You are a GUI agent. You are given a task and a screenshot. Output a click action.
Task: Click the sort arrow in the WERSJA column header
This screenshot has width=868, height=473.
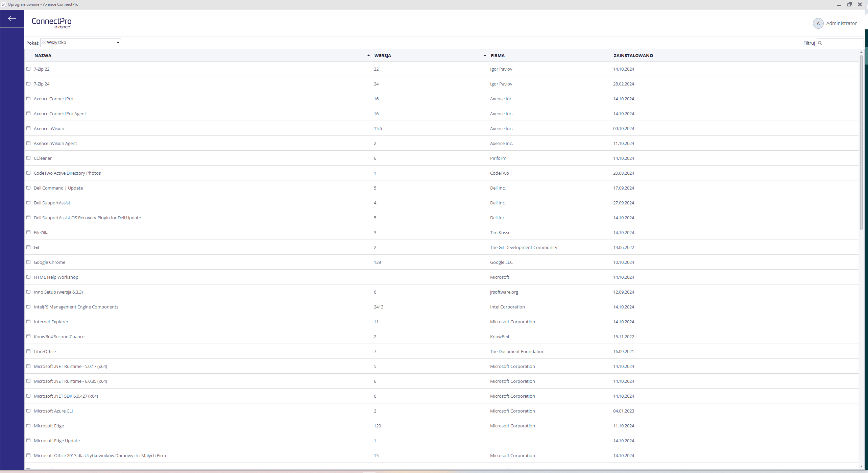pos(485,55)
